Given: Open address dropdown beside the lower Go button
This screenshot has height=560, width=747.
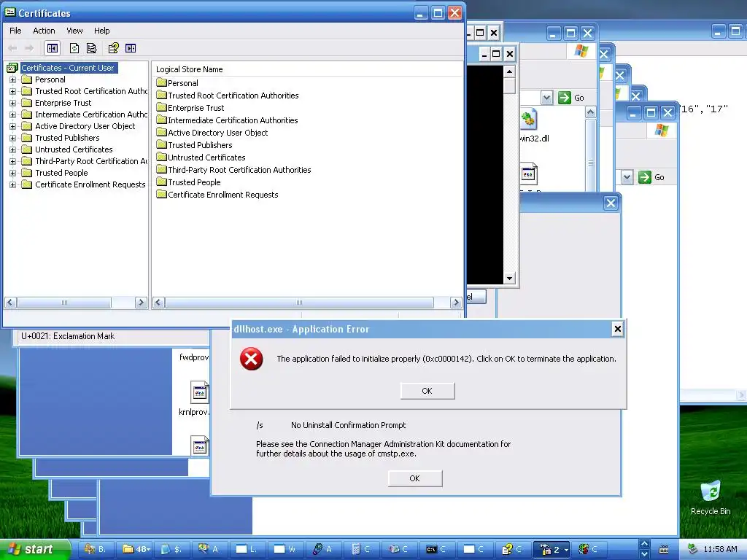Looking at the screenshot, I should click(x=627, y=177).
